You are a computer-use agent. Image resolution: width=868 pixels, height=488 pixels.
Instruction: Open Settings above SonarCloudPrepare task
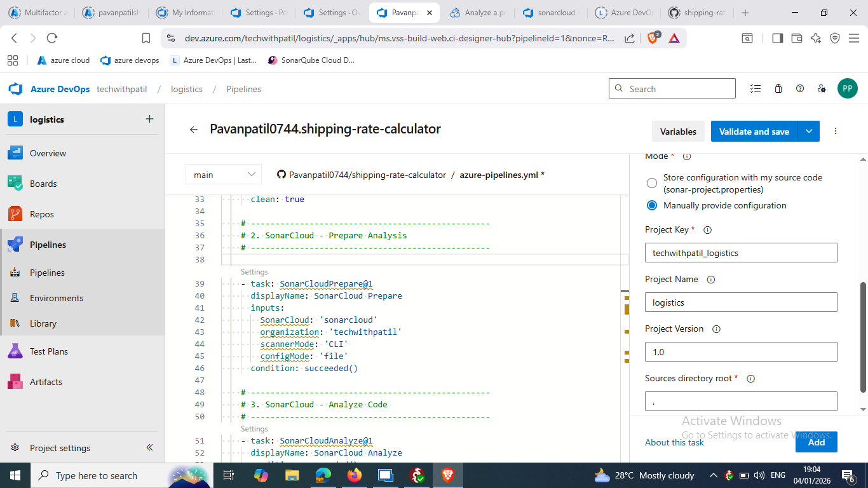(x=254, y=272)
